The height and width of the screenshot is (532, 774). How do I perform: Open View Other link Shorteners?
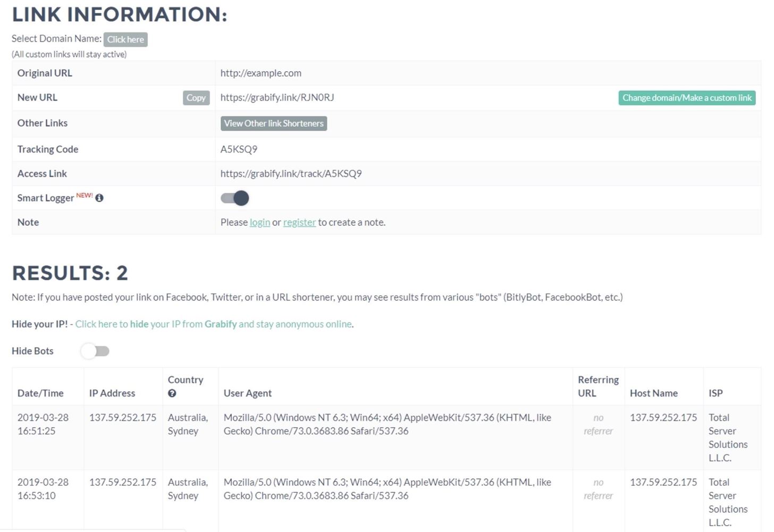pyautogui.click(x=274, y=123)
